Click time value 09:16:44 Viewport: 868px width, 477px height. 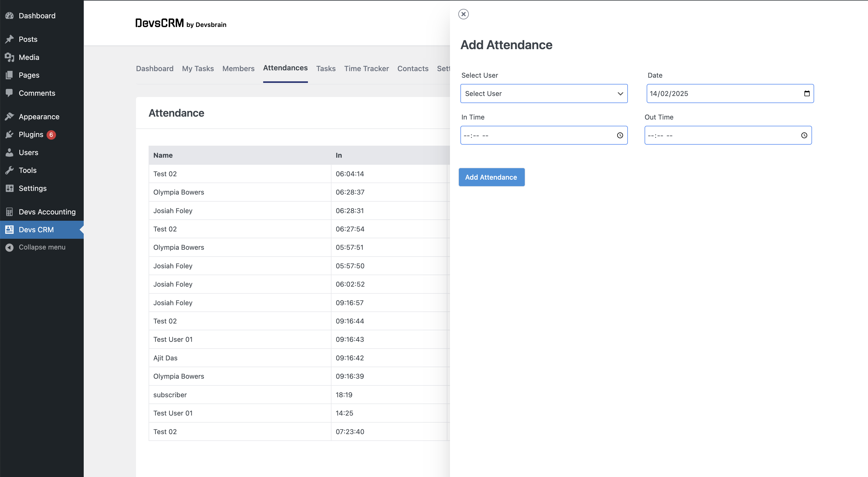(x=350, y=321)
